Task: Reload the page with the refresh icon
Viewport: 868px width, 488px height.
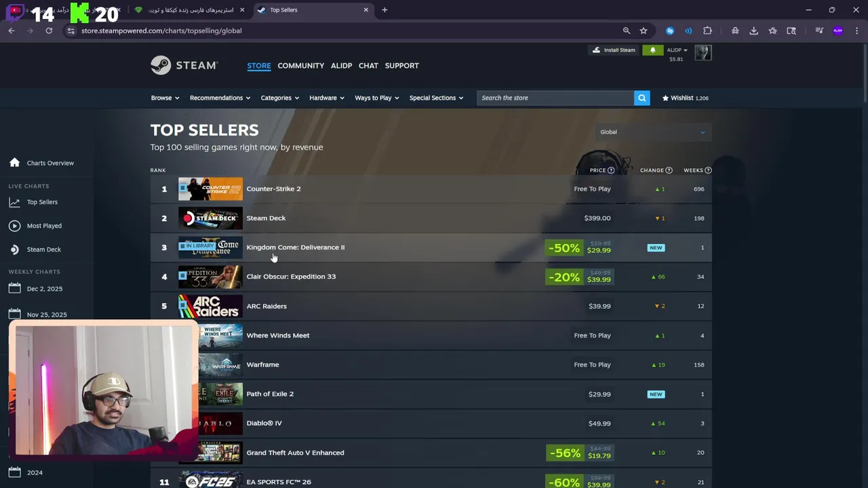Action: click(x=49, y=30)
